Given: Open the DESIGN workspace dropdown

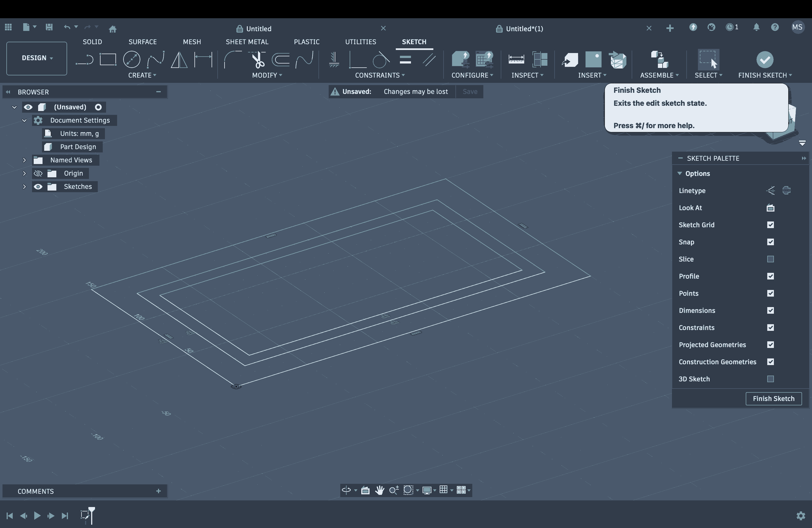Looking at the screenshot, I should pyautogui.click(x=37, y=58).
